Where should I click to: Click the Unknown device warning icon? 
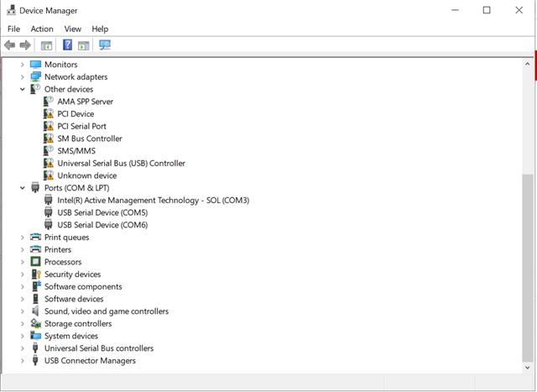49,175
